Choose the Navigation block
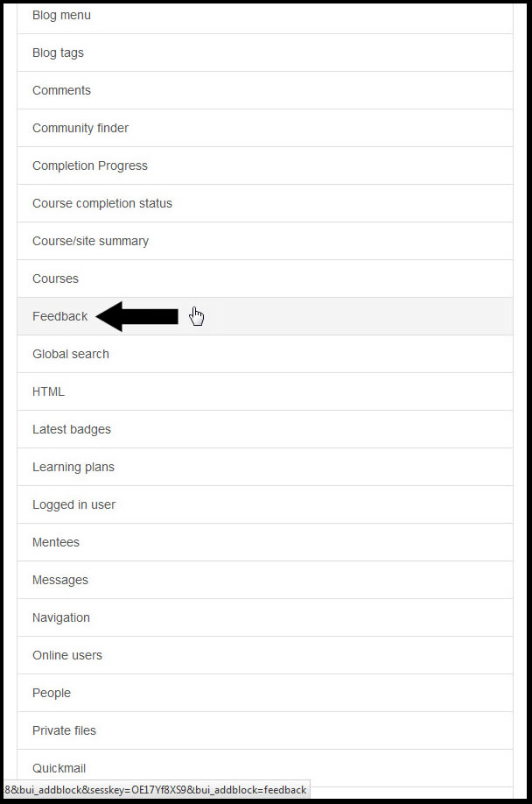This screenshot has height=804, width=532. point(265,617)
